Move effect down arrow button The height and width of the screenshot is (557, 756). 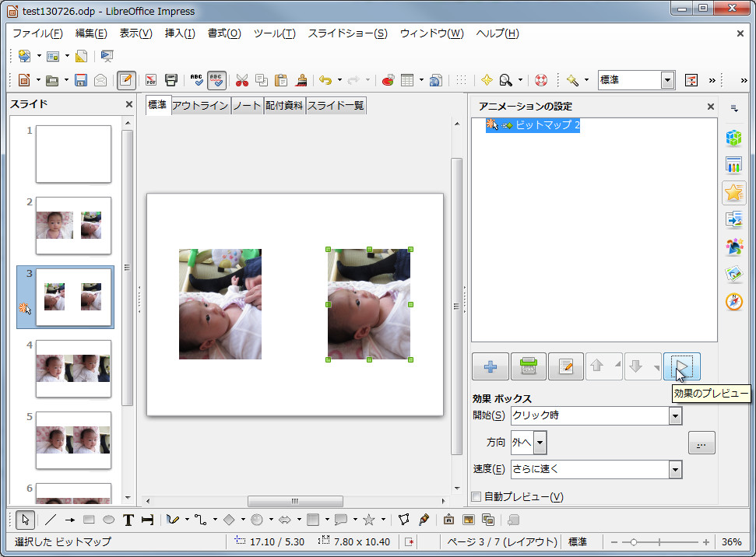tap(636, 366)
